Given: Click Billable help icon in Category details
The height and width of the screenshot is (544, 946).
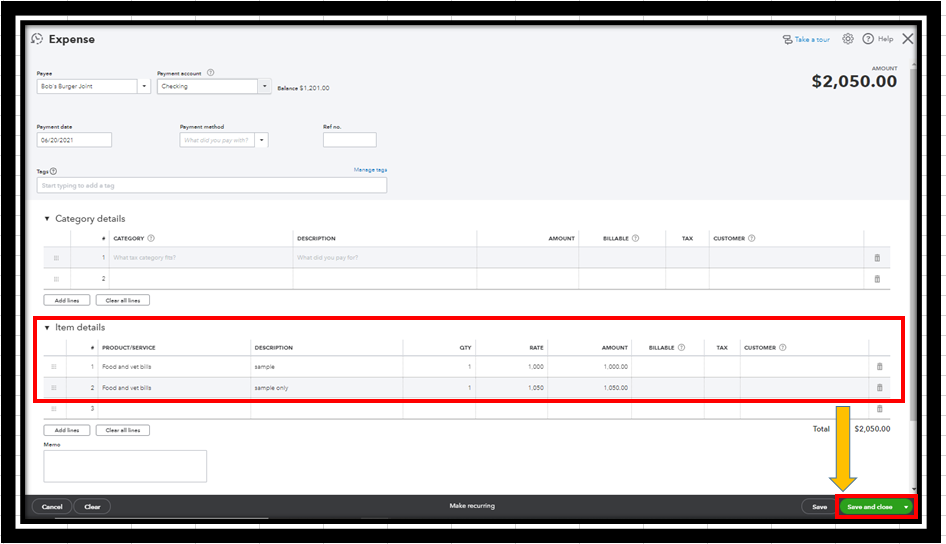Looking at the screenshot, I should tap(635, 238).
